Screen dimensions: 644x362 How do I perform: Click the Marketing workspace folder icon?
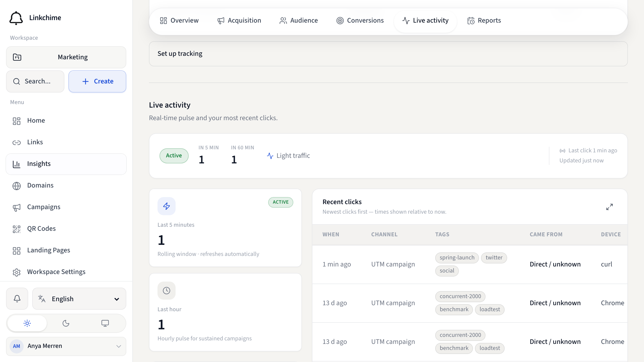tap(17, 57)
